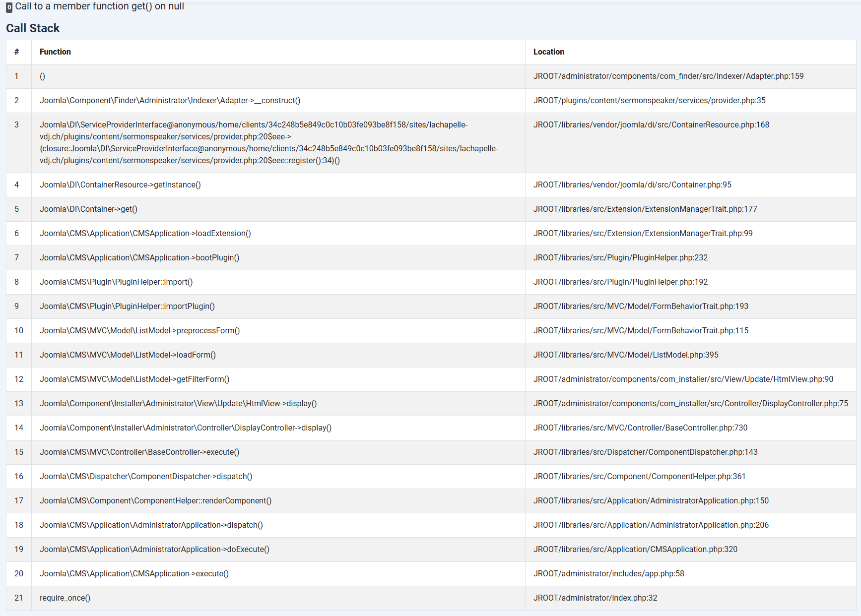Click the Adapter->__construct() function entry
Image resolution: width=861 pixels, height=616 pixels.
click(x=170, y=100)
